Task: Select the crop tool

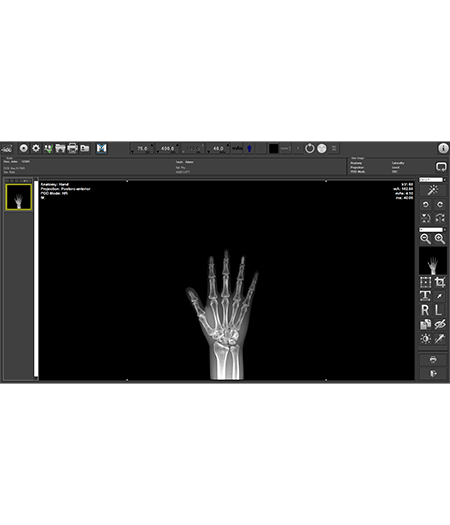Action: (440, 282)
